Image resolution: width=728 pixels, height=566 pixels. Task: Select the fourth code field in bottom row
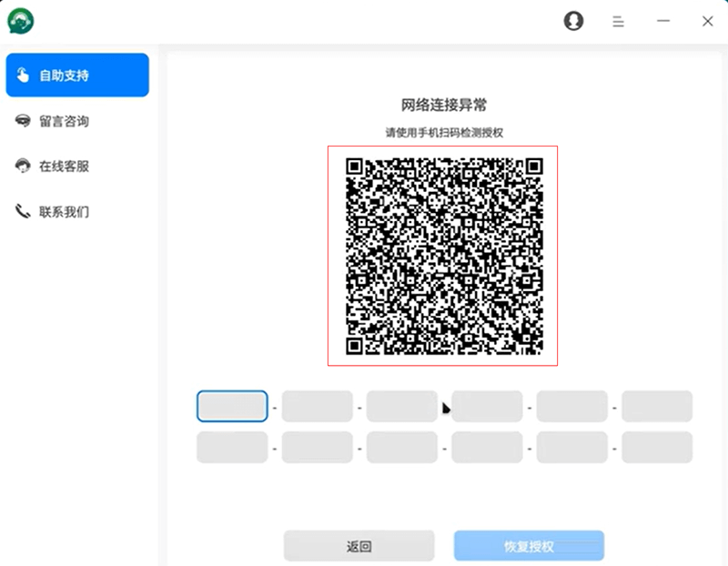click(487, 447)
